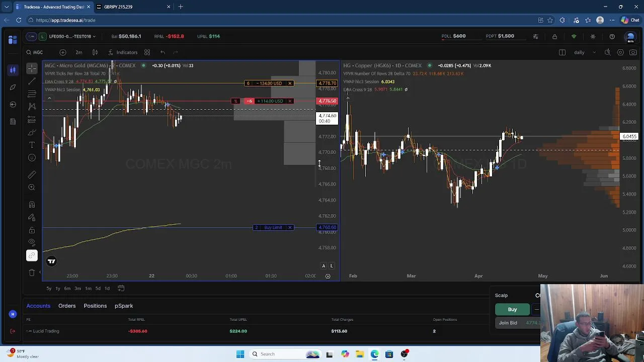
Task: Toggle lock all drawings
Action: click(x=32, y=230)
